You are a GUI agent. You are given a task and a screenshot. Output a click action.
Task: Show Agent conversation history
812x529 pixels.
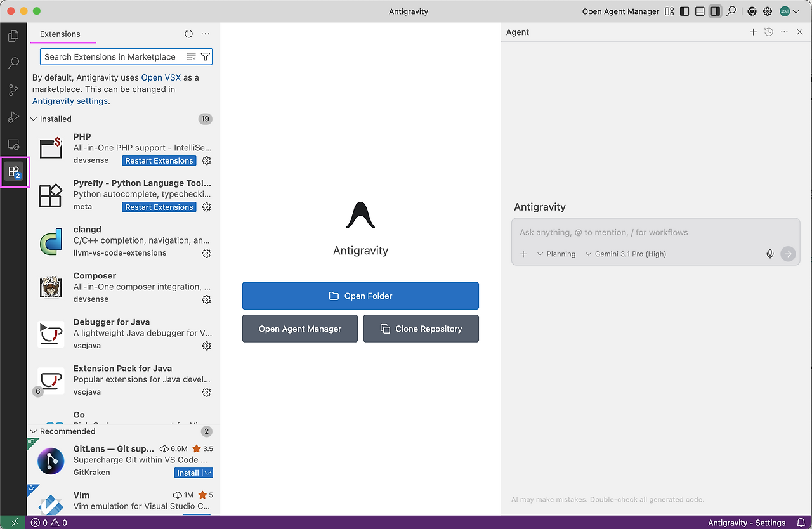coord(769,32)
